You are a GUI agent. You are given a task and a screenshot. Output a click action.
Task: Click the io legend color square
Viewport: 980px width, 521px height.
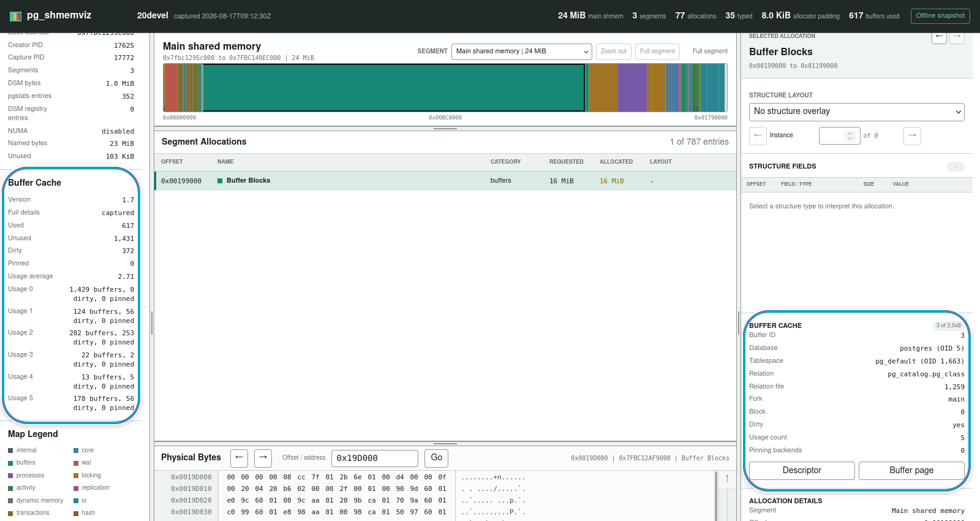76,501
